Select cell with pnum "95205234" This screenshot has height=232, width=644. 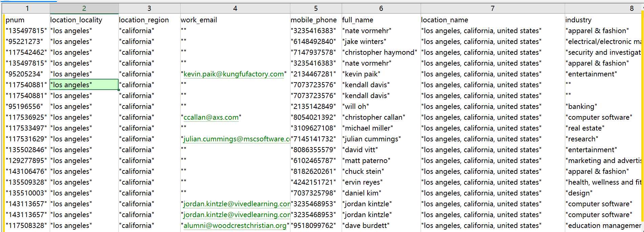[x=27, y=74]
